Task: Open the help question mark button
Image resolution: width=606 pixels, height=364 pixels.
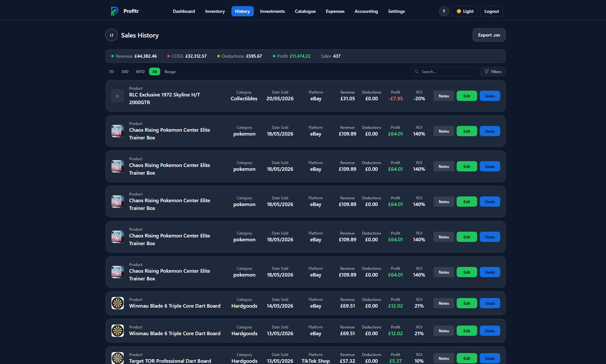Action: [444, 11]
